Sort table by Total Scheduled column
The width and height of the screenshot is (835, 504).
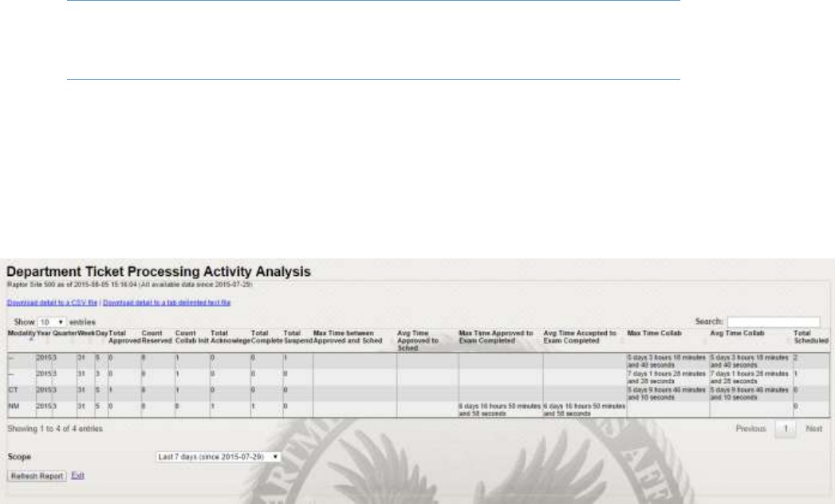point(810,337)
